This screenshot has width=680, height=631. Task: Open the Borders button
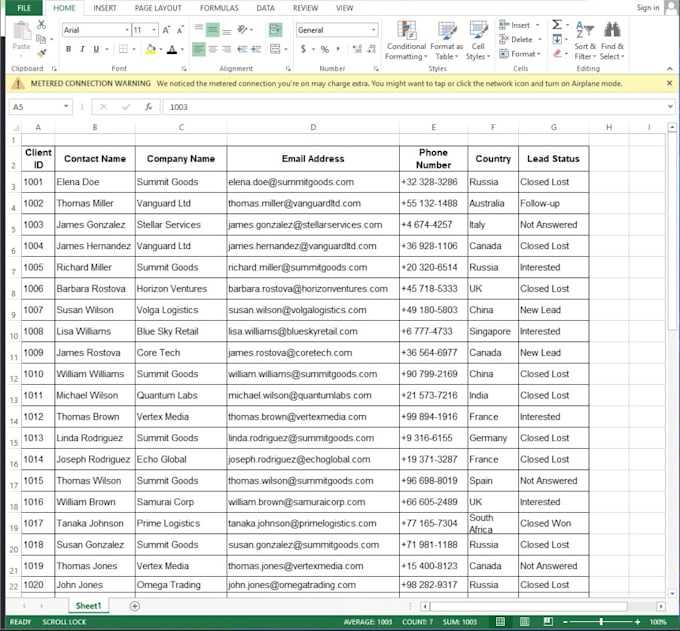123,49
